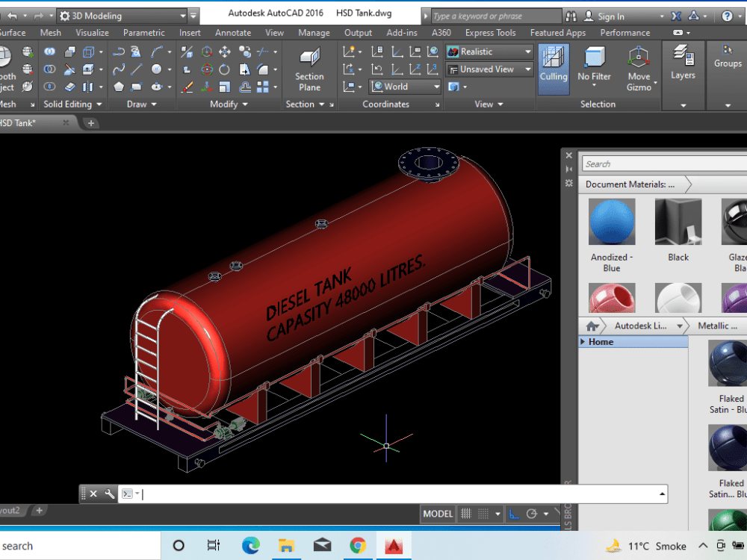
Task: Click the Z-axis rotate UCS icon
Action: point(415,69)
